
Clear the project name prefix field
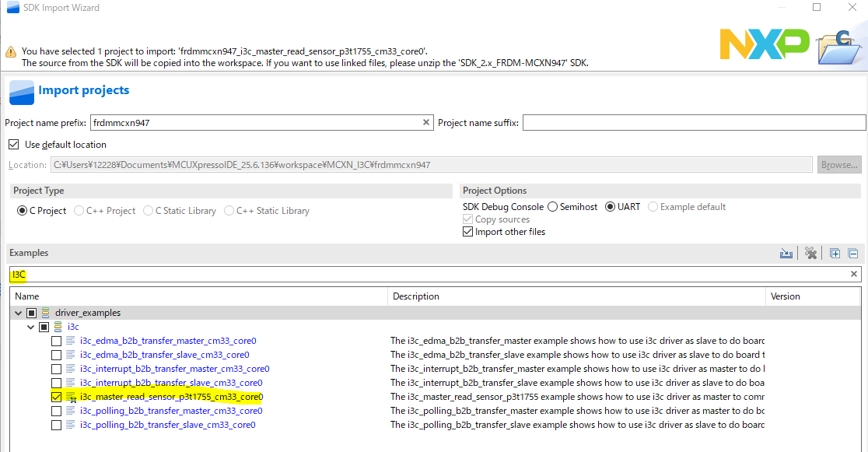pyautogui.click(x=426, y=123)
